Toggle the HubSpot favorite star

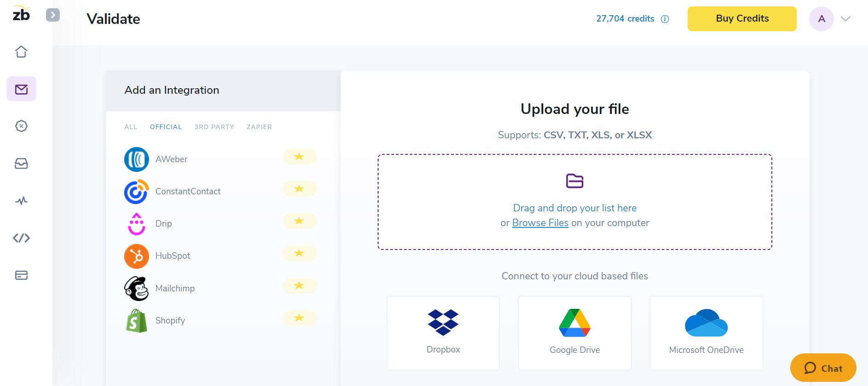pos(299,253)
